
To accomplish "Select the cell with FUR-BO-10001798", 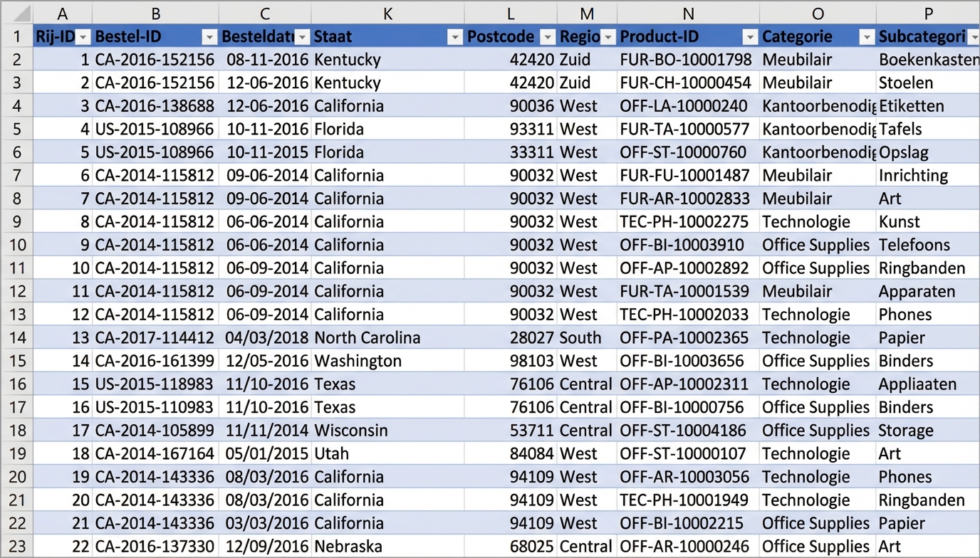I will 685,60.
